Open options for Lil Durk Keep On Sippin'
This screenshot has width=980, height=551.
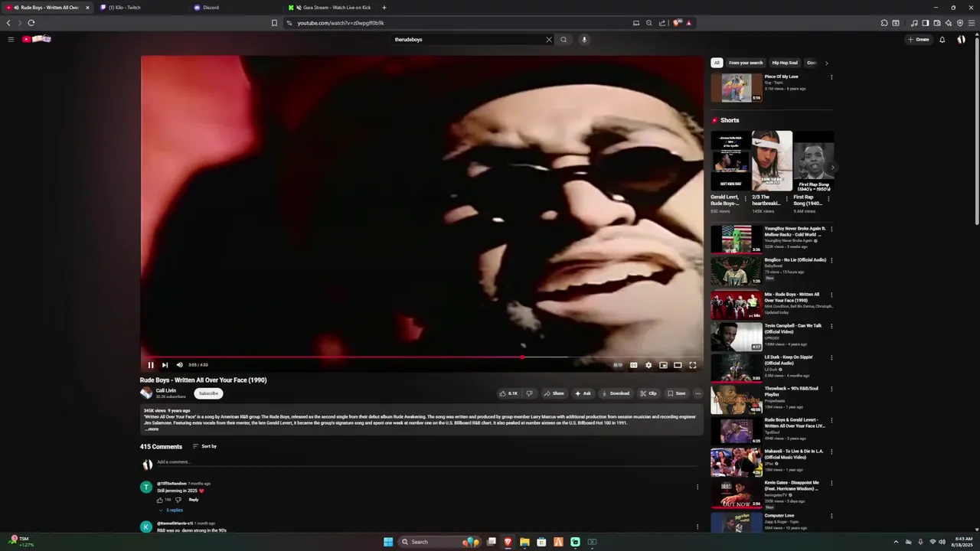click(831, 357)
